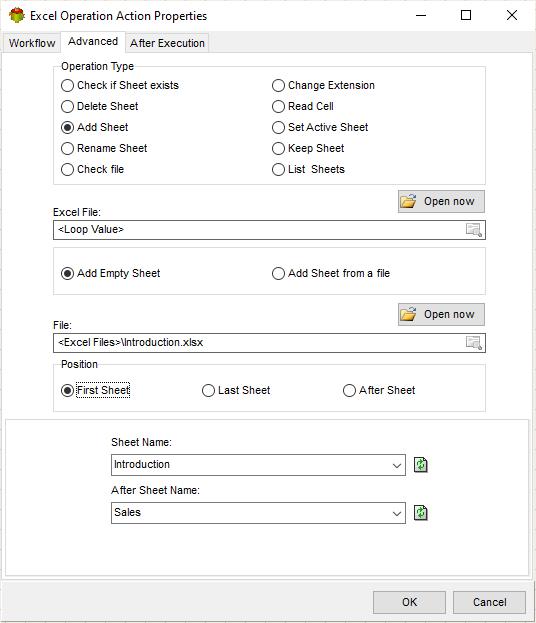536x623 pixels.
Task: Confirm with the OK button
Action: point(409,602)
